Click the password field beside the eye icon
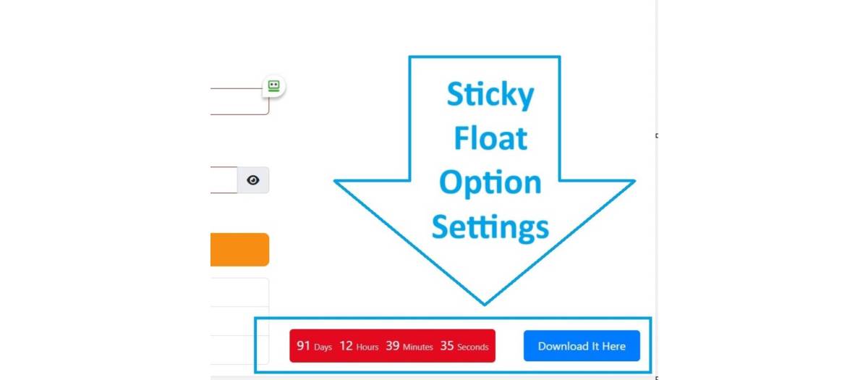Image resolution: width=868 pixels, height=380 pixels. click(224, 180)
